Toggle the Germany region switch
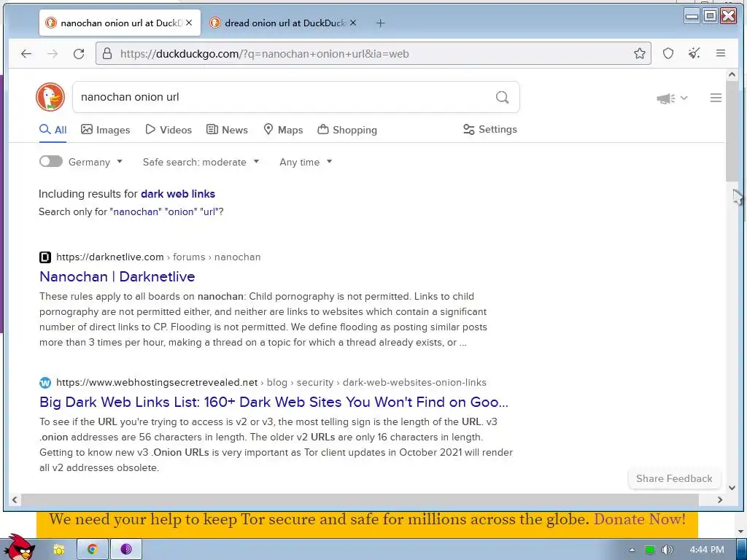747x560 pixels. [51, 161]
